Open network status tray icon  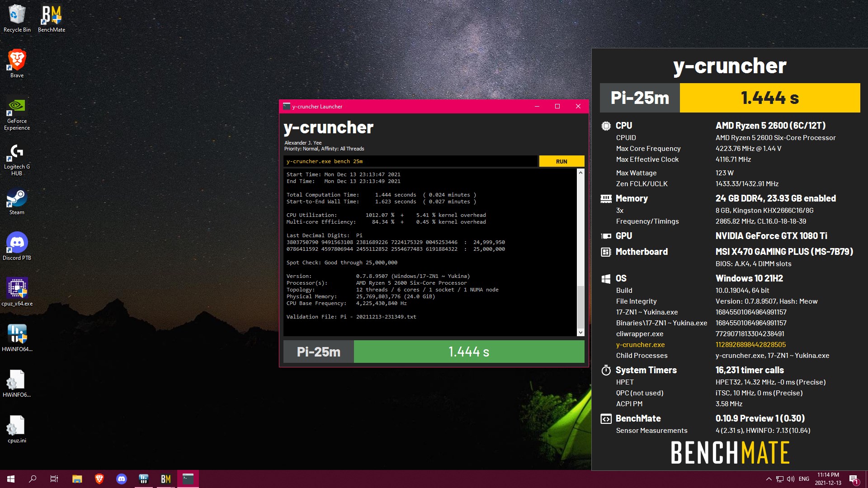(780, 479)
